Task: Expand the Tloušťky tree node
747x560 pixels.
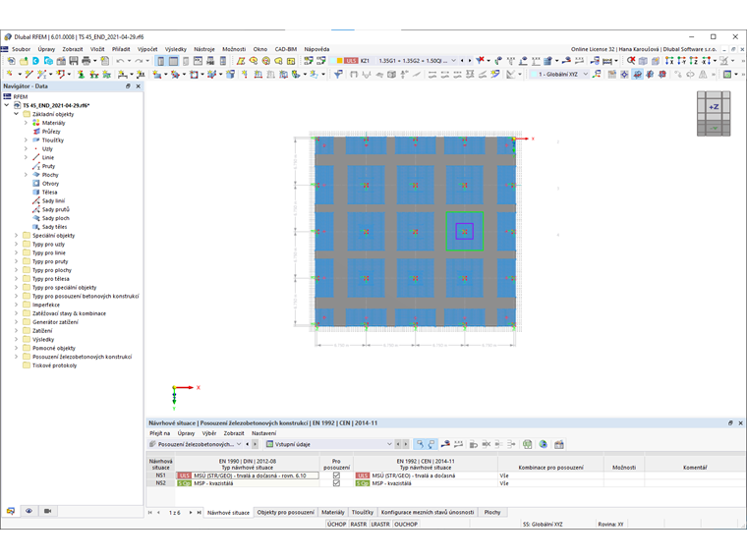Action: (x=26, y=140)
